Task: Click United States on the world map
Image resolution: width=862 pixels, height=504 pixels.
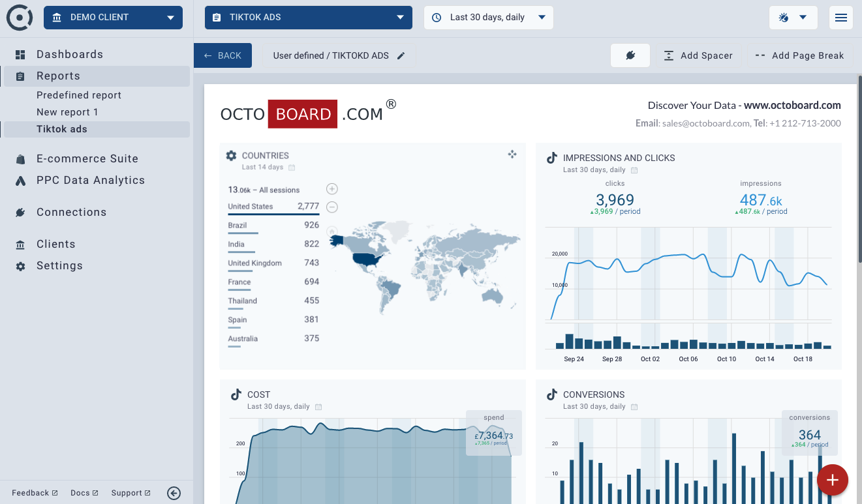Action: [x=366, y=258]
